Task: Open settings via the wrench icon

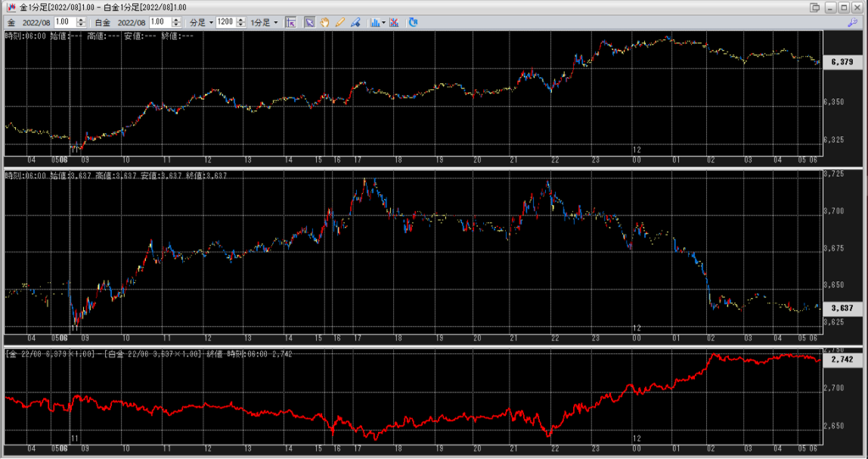Action: pos(852,22)
